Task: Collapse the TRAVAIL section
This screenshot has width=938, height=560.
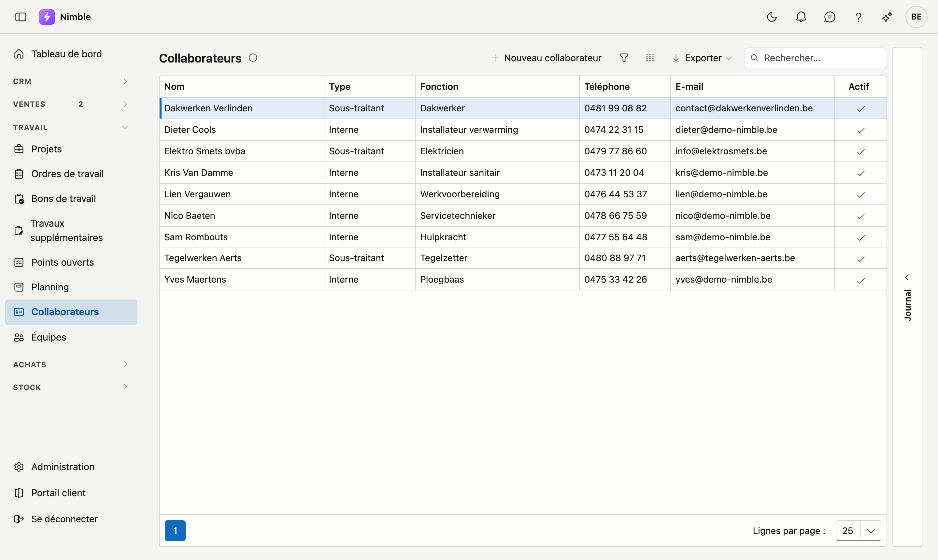Action: coord(71,128)
